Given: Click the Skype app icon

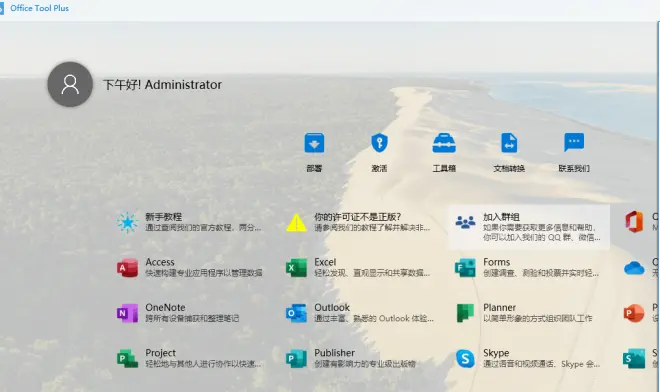Looking at the screenshot, I should (465, 359).
